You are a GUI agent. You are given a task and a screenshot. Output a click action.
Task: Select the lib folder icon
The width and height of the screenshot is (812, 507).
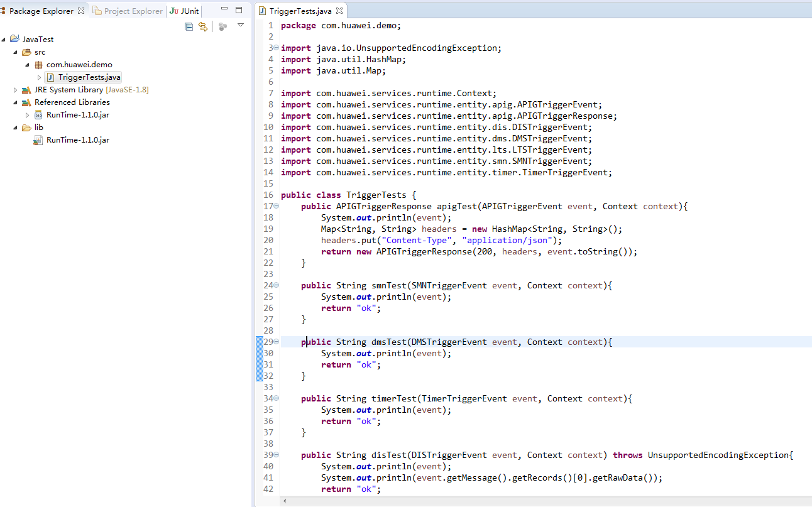(26, 128)
